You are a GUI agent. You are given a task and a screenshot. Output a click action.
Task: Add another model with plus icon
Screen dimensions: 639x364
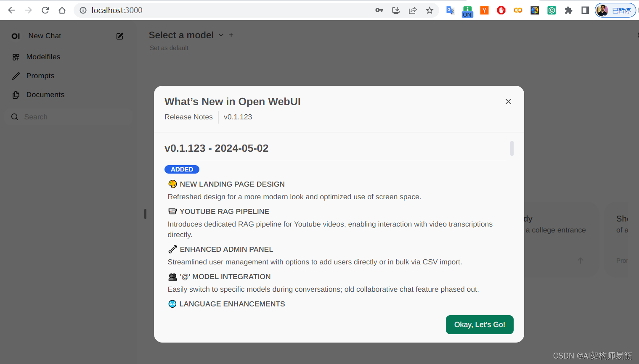click(231, 35)
